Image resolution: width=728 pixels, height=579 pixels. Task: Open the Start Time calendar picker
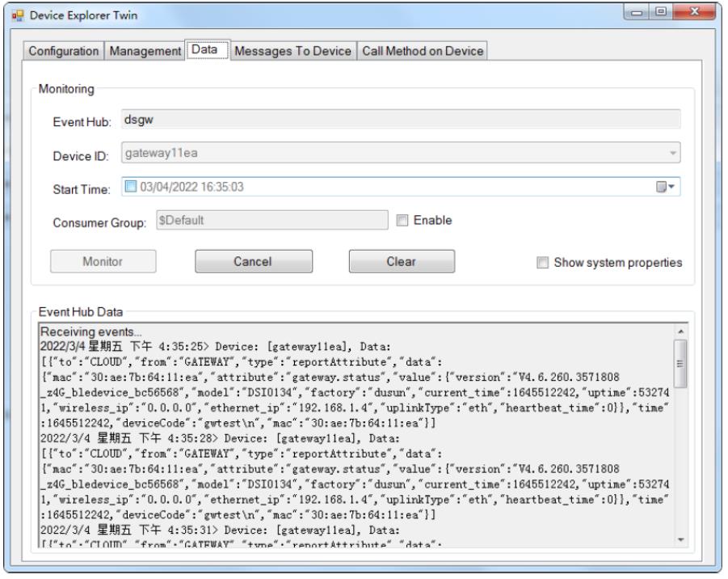click(x=665, y=187)
